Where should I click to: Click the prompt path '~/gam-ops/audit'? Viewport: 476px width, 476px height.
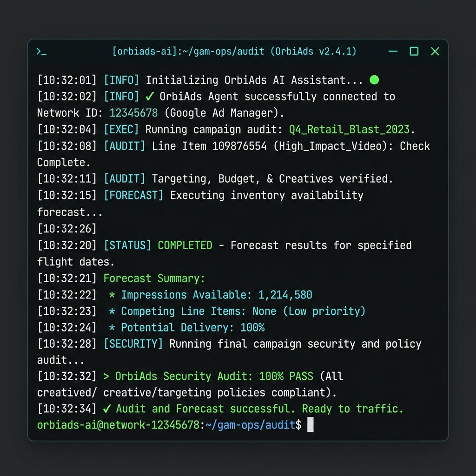click(x=250, y=425)
